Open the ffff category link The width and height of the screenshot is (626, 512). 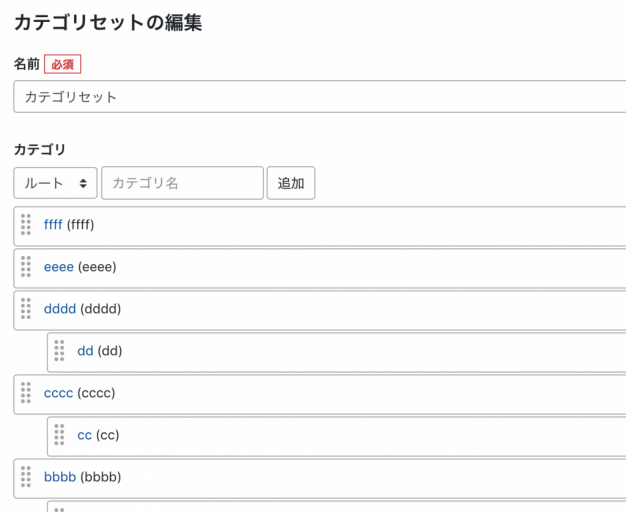coord(53,225)
